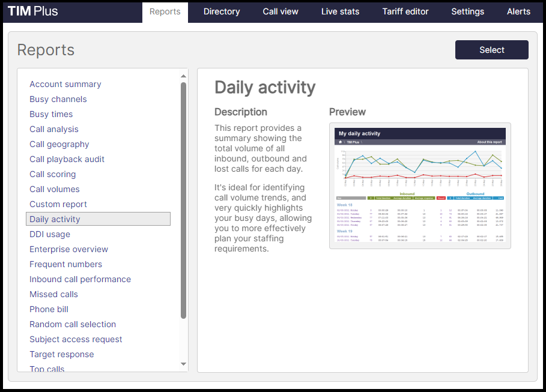The height and width of the screenshot is (392, 546).
Task: Choose the Enterprise overview report
Action: pos(68,249)
